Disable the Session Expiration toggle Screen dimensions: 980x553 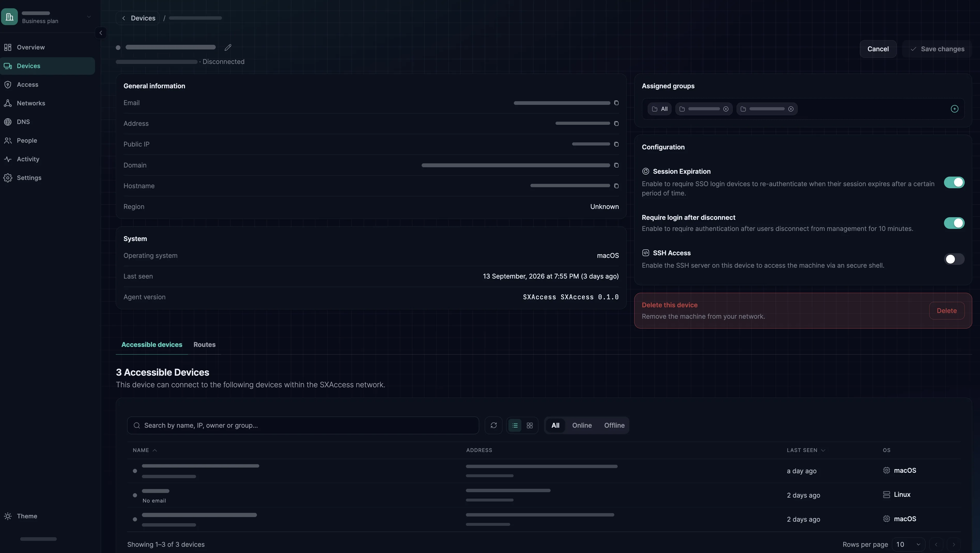click(954, 183)
